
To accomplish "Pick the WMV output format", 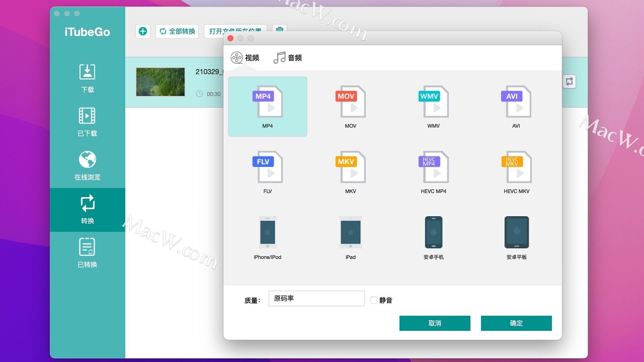I will 433,107.
